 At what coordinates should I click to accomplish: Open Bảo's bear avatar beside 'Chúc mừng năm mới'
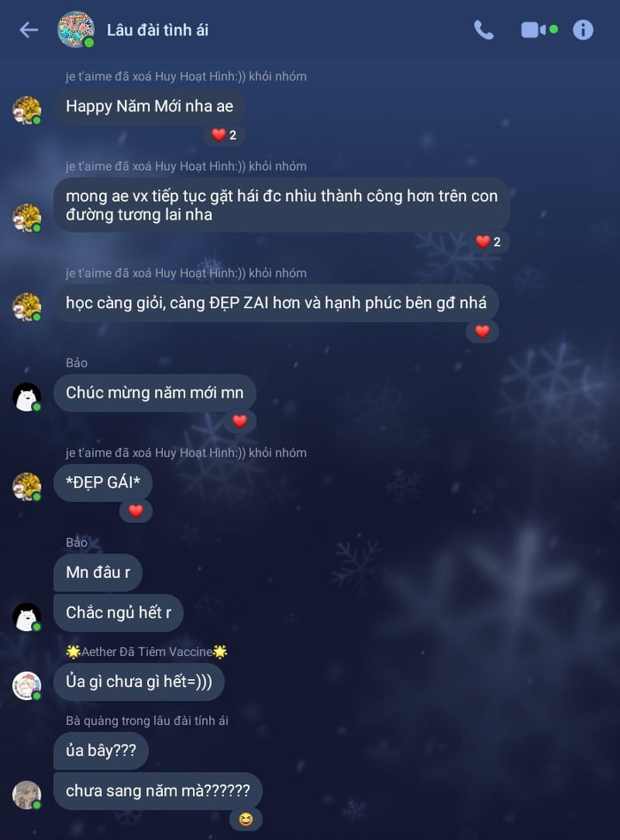(27, 397)
